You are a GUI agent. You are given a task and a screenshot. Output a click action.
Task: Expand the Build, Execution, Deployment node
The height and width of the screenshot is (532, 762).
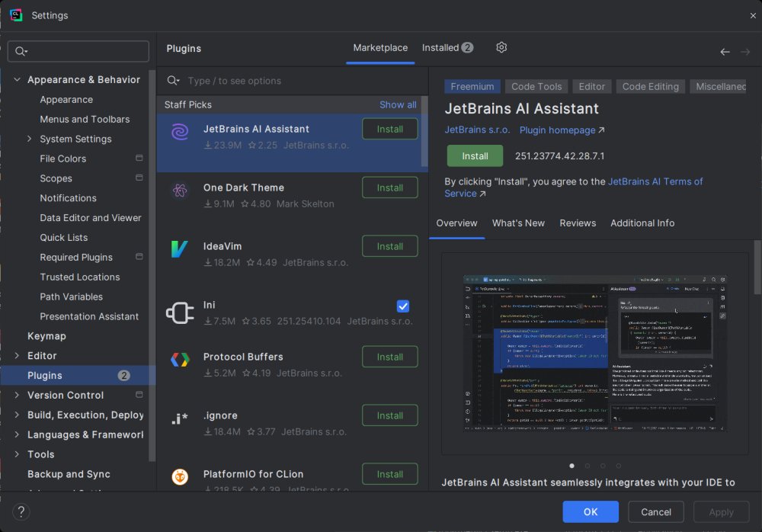[x=17, y=415]
